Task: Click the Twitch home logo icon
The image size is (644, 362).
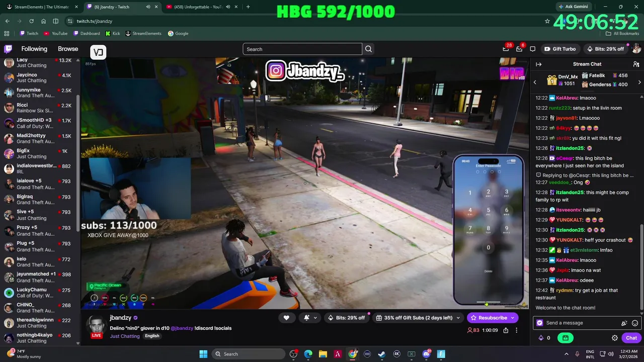Action: [x=8, y=49]
